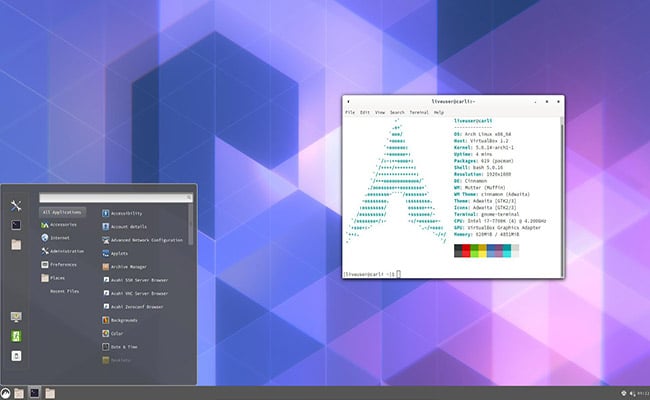Viewport: 650px width, 400px height.
Task: Open the Edit menu in terminal
Action: click(365, 112)
